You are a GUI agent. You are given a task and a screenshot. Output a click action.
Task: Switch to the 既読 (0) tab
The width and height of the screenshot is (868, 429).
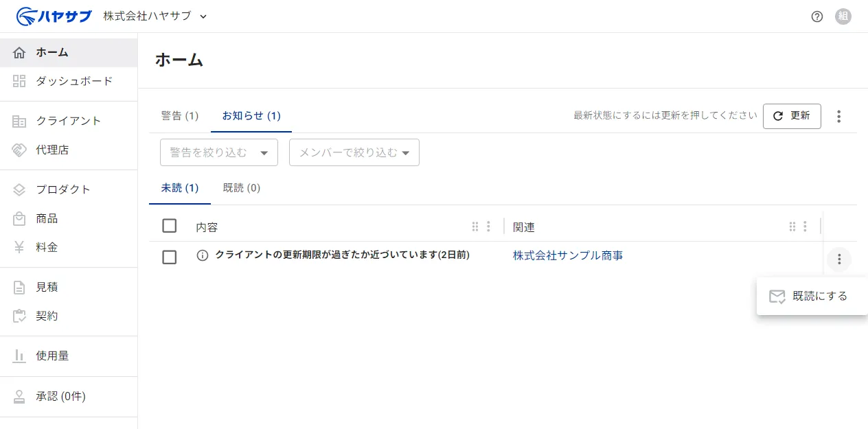click(x=242, y=188)
